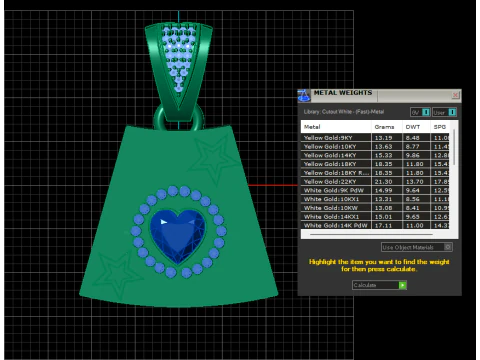Image resolution: width=480 pixels, height=360 pixels.
Task: Click the Metal column header
Action: coord(336,127)
